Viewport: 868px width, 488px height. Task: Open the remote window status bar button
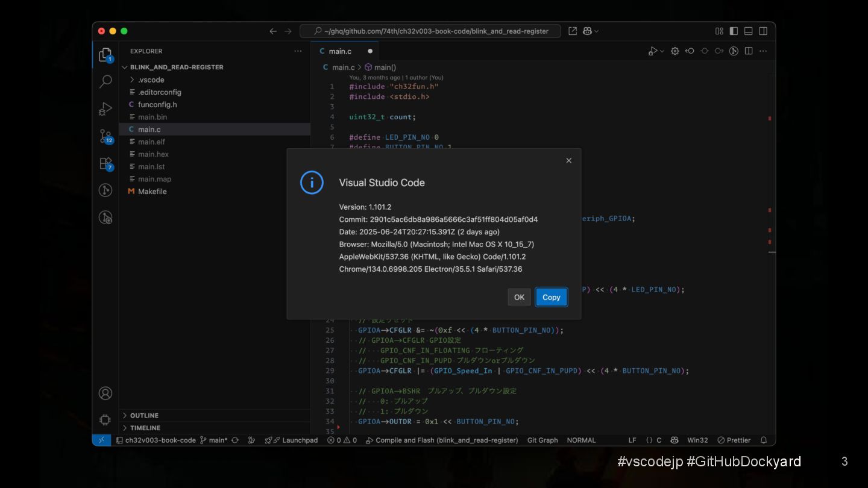pyautogui.click(x=101, y=440)
